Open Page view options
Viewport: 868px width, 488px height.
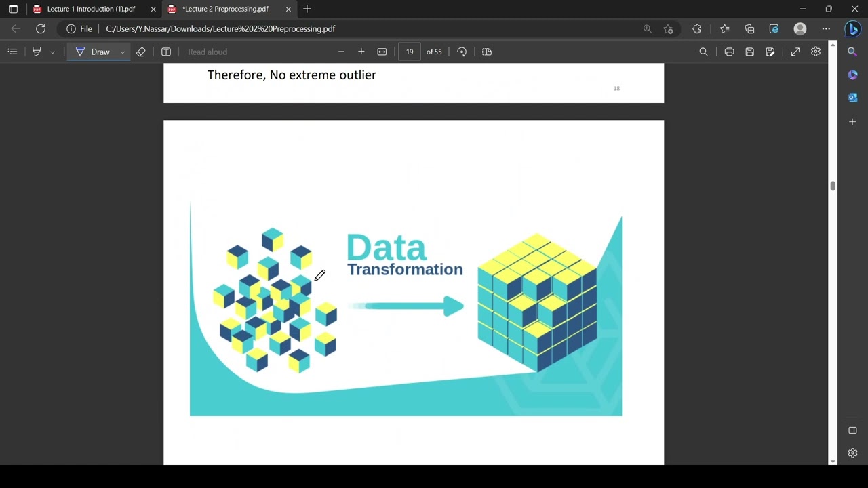(487, 52)
